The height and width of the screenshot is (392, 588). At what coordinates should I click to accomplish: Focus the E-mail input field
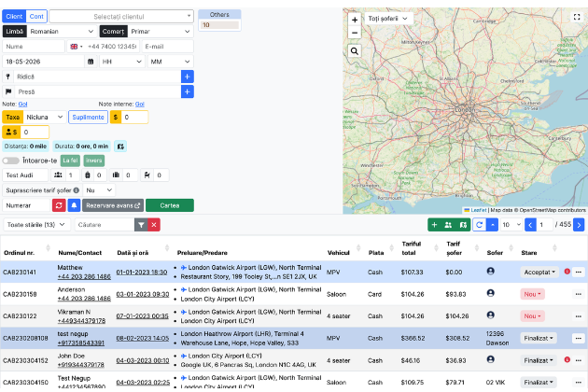[x=168, y=47]
